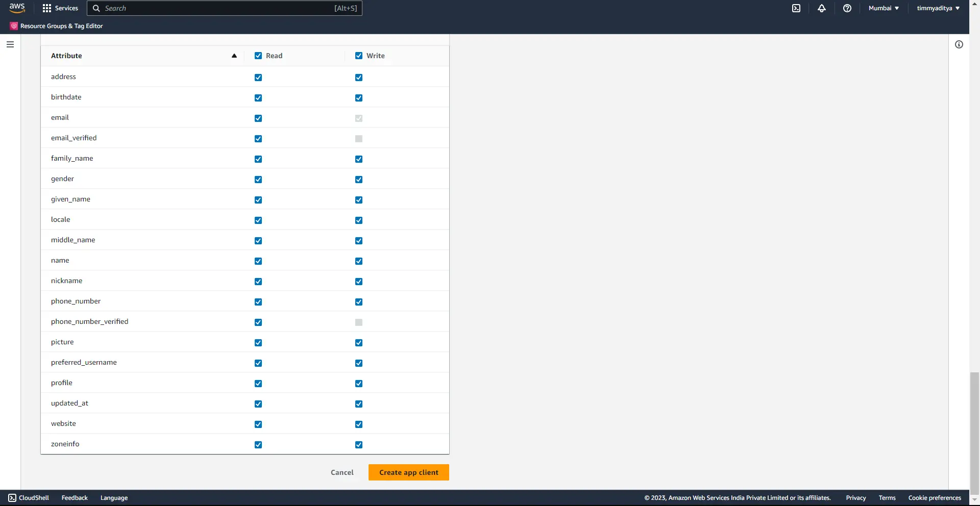Open the help question mark menu

click(847, 8)
